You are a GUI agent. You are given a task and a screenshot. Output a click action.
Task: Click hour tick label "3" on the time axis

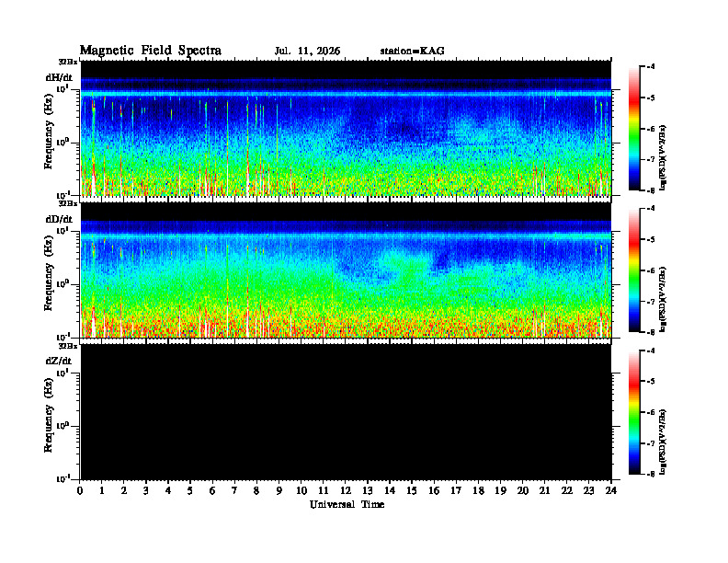146,491
